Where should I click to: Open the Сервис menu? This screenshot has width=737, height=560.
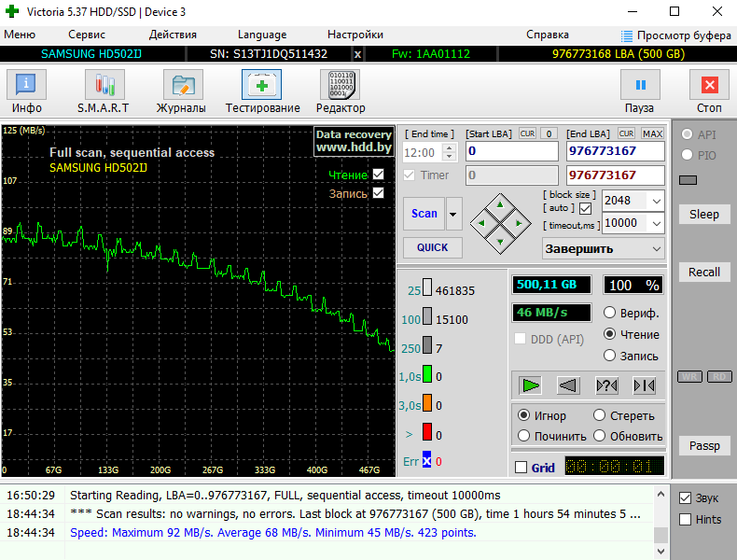[x=87, y=35]
